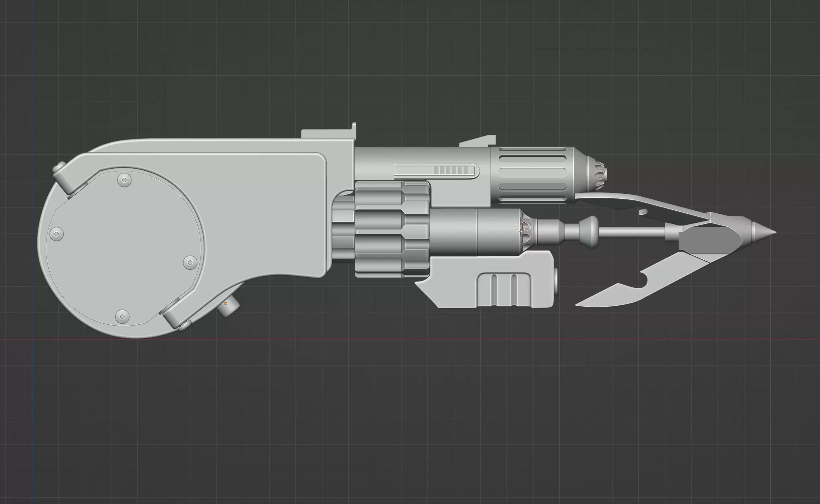Click the orange object origin dot
This screenshot has height=504, width=820.
(x=226, y=304)
